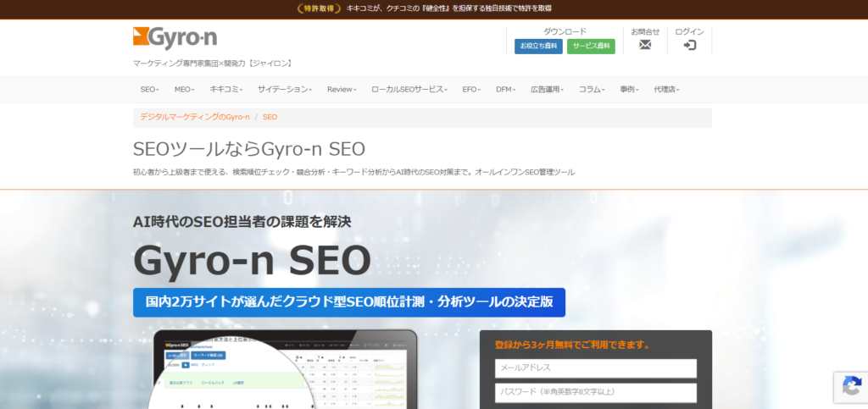Click the reCAPTCHA badge
The height and width of the screenshot is (409, 868).
click(851, 386)
